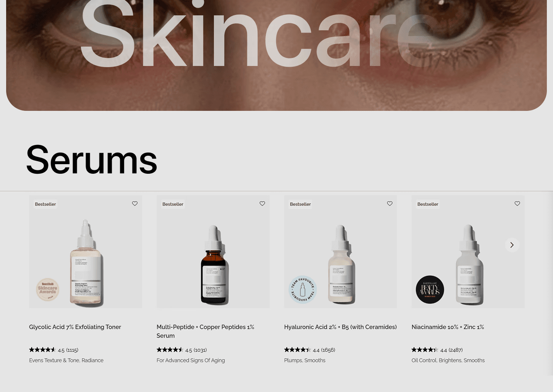This screenshot has width=553, height=392.
Task: Click heart icon on Niacinamide card
Action: (x=517, y=204)
